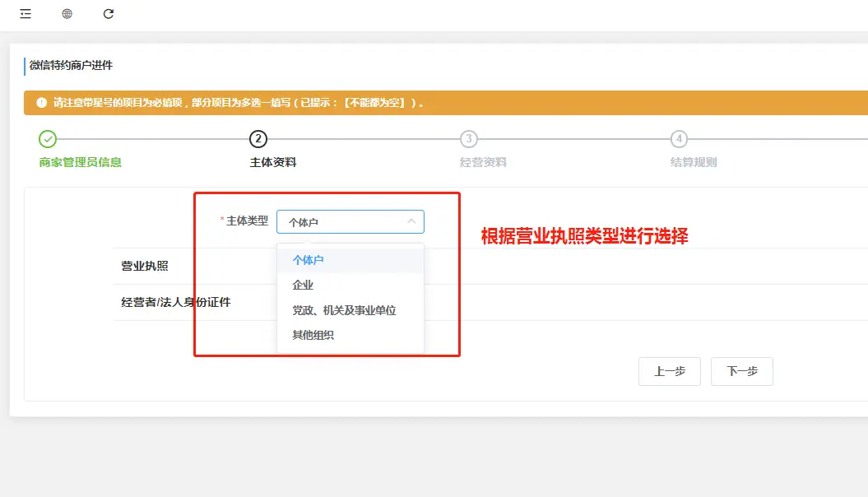Screen dimensions: 868x497
Task: Open the language globe icon
Action: (66, 13)
